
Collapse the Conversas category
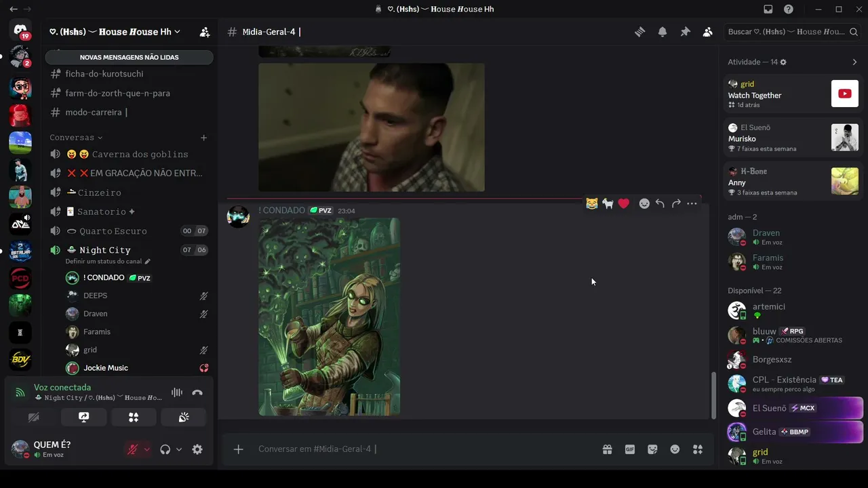click(x=76, y=138)
